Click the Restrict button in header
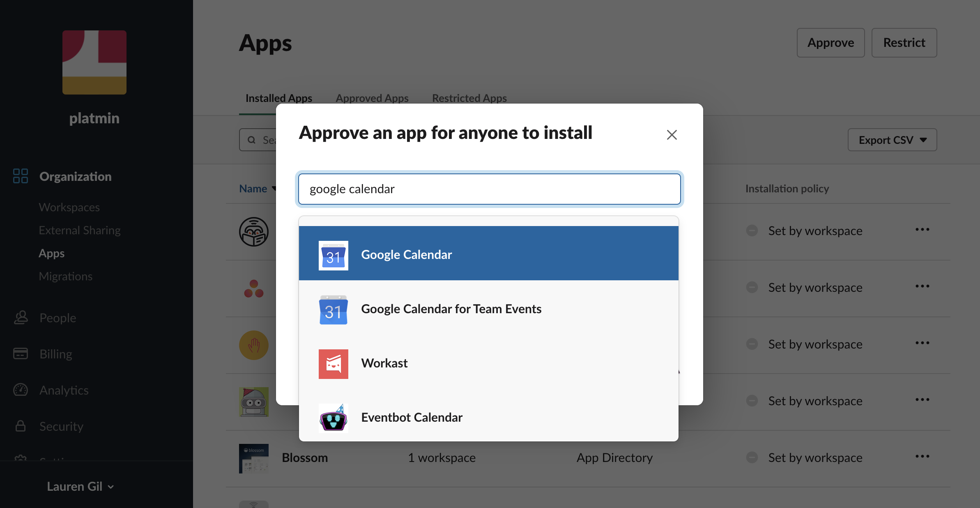Viewport: 980px width, 508px height. pyautogui.click(x=904, y=43)
